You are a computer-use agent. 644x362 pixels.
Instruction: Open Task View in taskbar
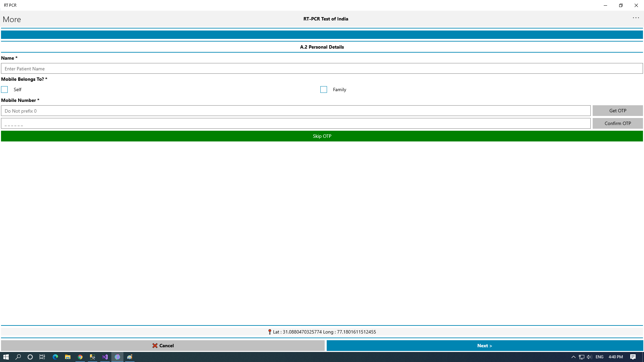pos(42,357)
